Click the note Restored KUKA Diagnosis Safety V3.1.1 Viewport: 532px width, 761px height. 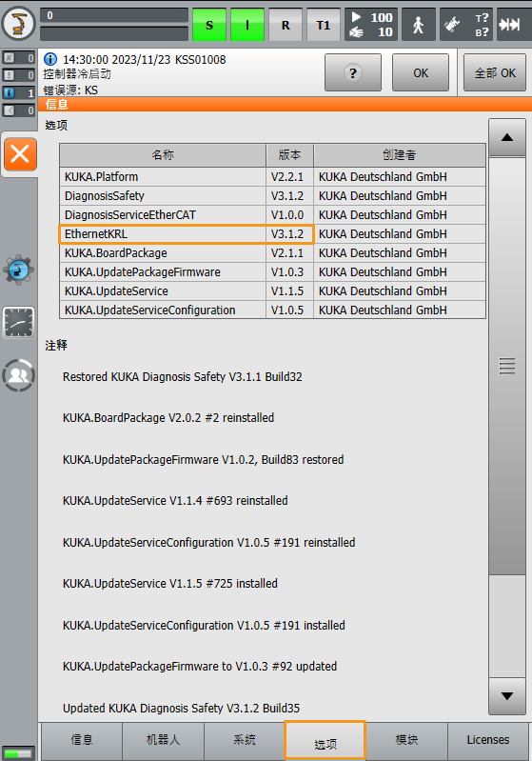[183, 376]
